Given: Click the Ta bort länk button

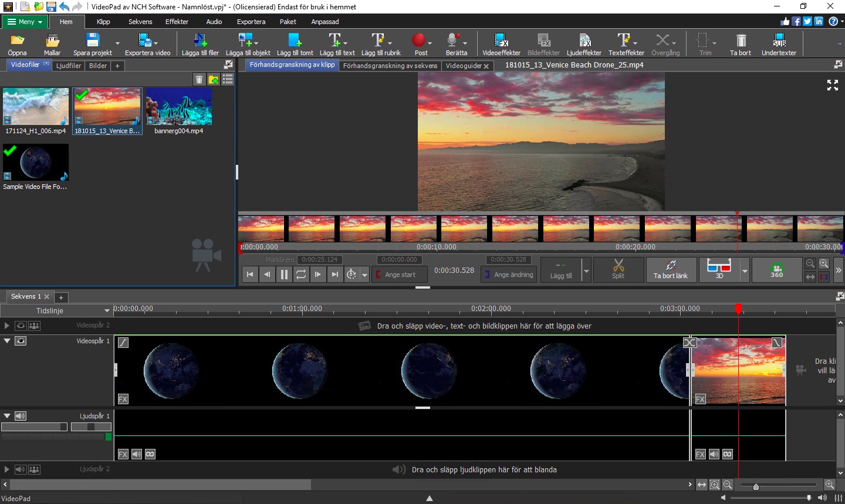Looking at the screenshot, I should (x=671, y=270).
